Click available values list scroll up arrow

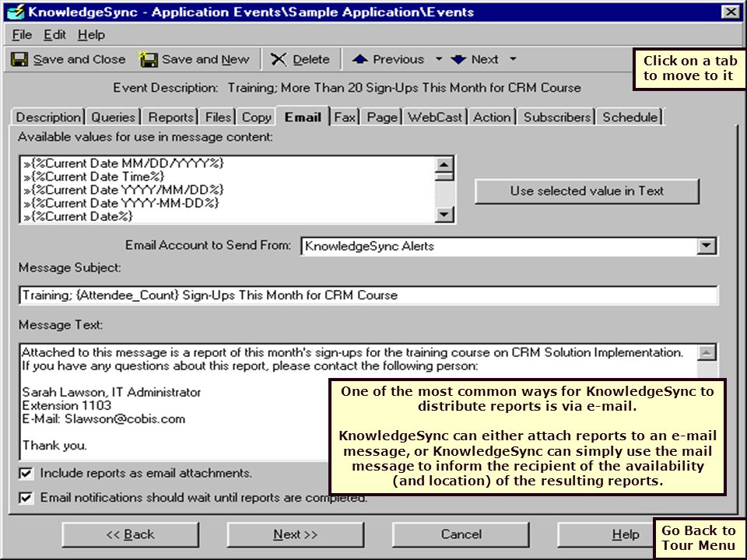[x=444, y=165]
